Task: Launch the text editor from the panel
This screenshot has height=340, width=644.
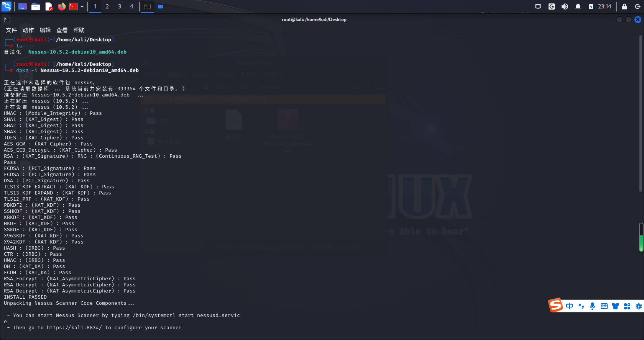Action: tap(49, 7)
